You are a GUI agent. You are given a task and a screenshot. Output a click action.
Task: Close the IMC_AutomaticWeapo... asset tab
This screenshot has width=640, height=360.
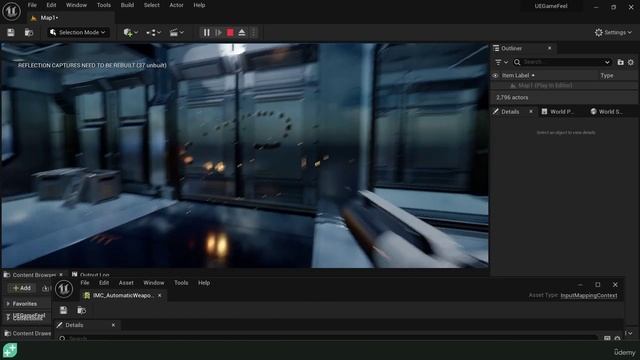coord(160,295)
